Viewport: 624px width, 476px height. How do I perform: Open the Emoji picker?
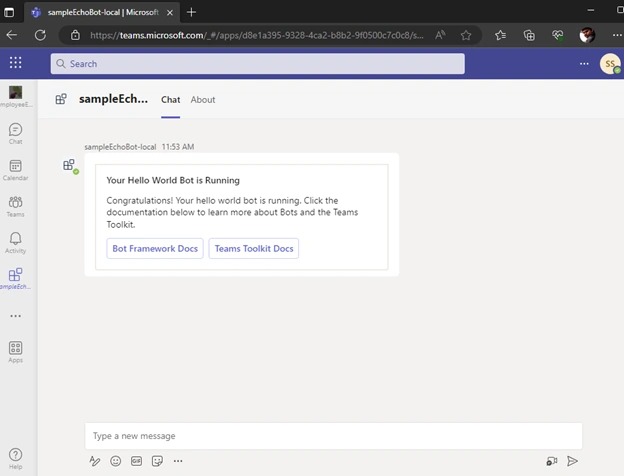point(115,461)
